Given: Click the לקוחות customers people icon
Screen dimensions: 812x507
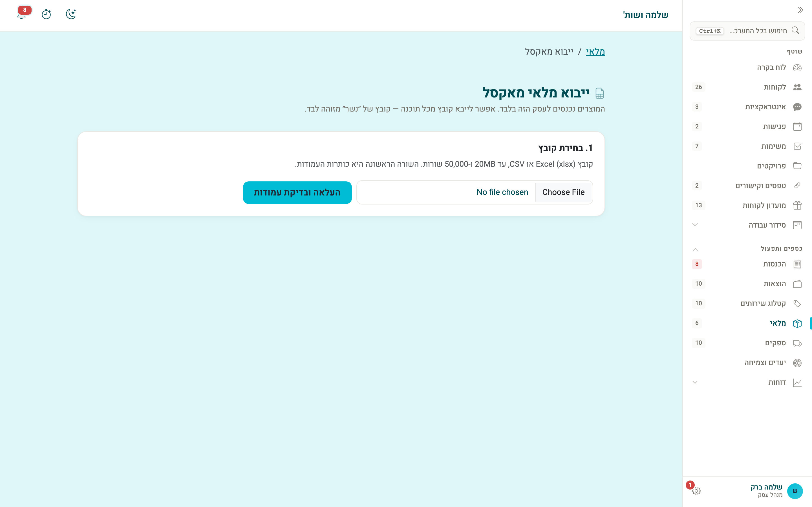Looking at the screenshot, I should [797, 87].
